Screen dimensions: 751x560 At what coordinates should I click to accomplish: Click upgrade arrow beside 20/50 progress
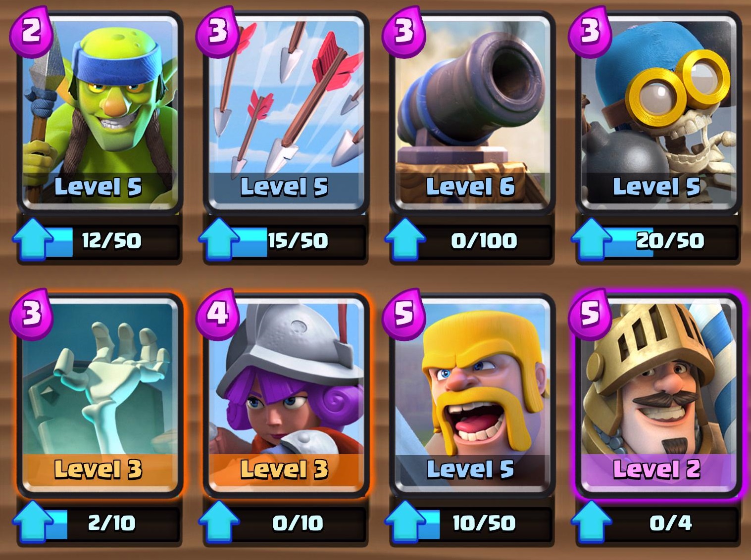(592, 240)
